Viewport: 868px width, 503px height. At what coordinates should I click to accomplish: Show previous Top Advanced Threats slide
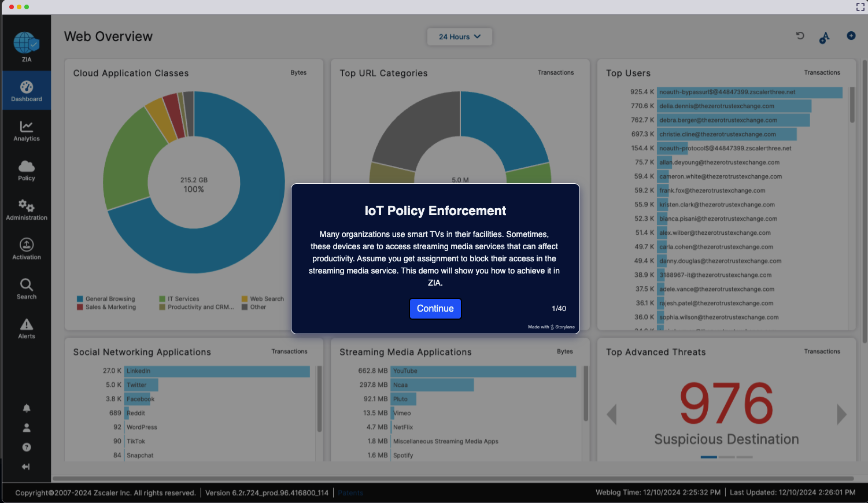612,414
